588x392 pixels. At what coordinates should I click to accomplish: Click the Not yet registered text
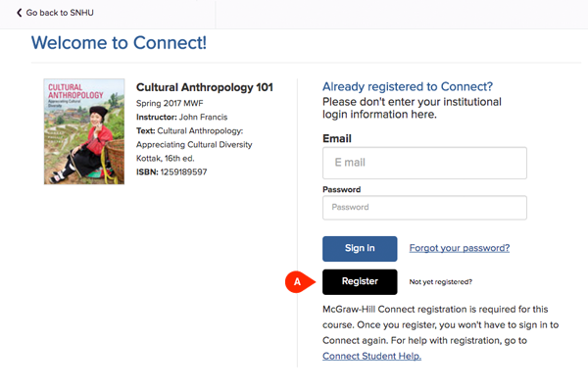click(440, 282)
